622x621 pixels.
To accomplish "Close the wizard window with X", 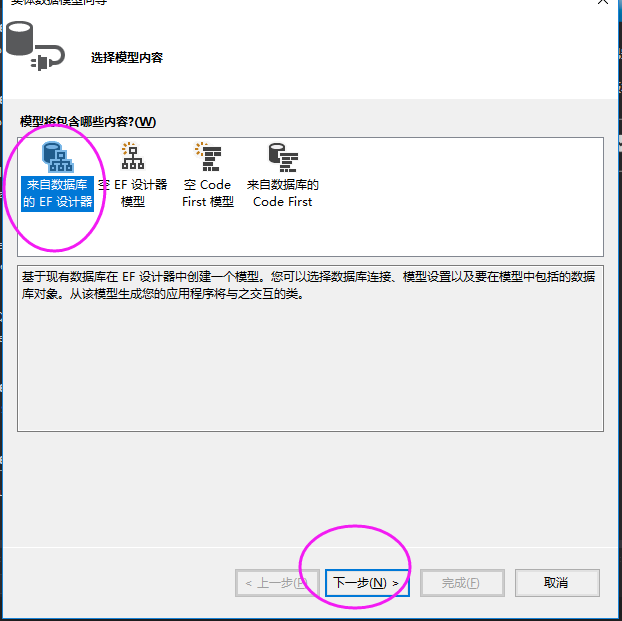I will tap(603, 1).
